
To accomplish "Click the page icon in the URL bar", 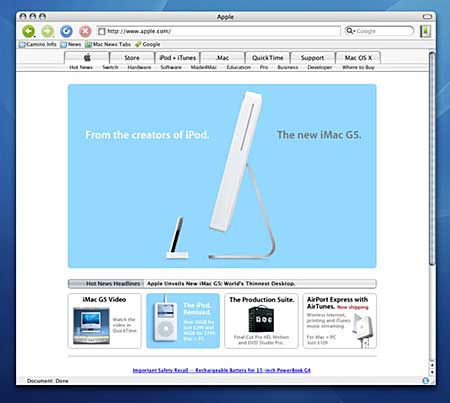I will pos(102,31).
